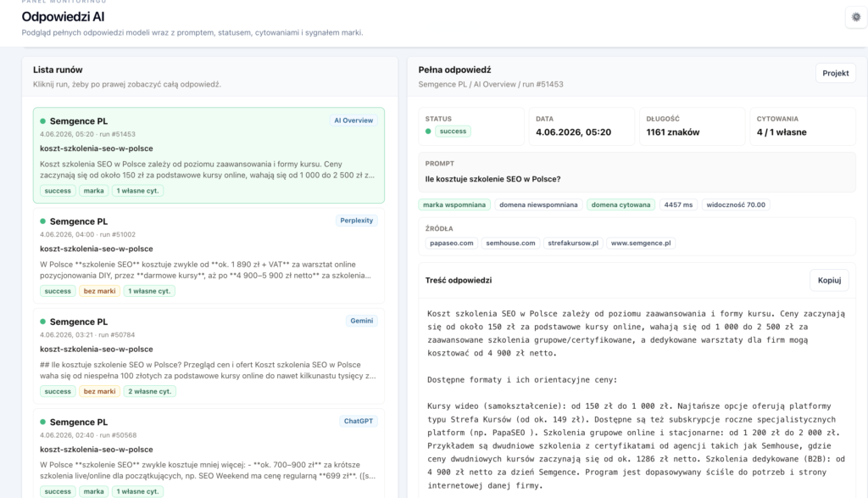Click 'domena cytowana' tag
The image size is (868, 498).
click(x=620, y=205)
